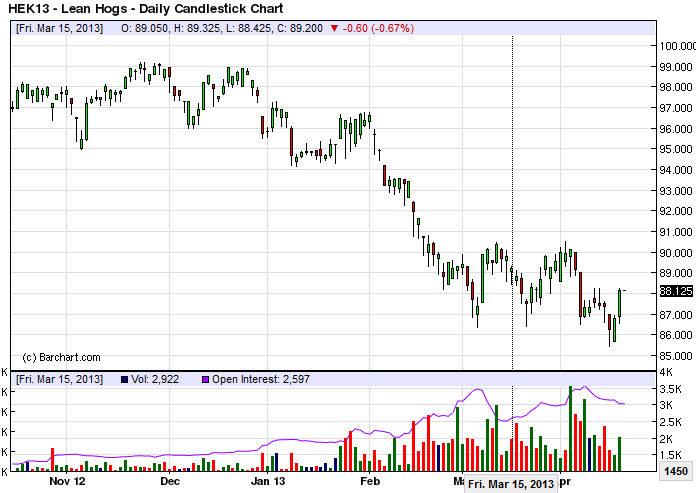The height and width of the screenshot is (493, 696).
Task: Click the 'C: 89.200' close value
Action: [300, 28]
